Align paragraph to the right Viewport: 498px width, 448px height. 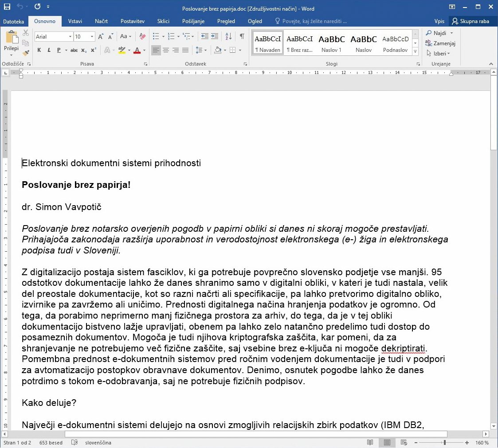tap(176, 50)
